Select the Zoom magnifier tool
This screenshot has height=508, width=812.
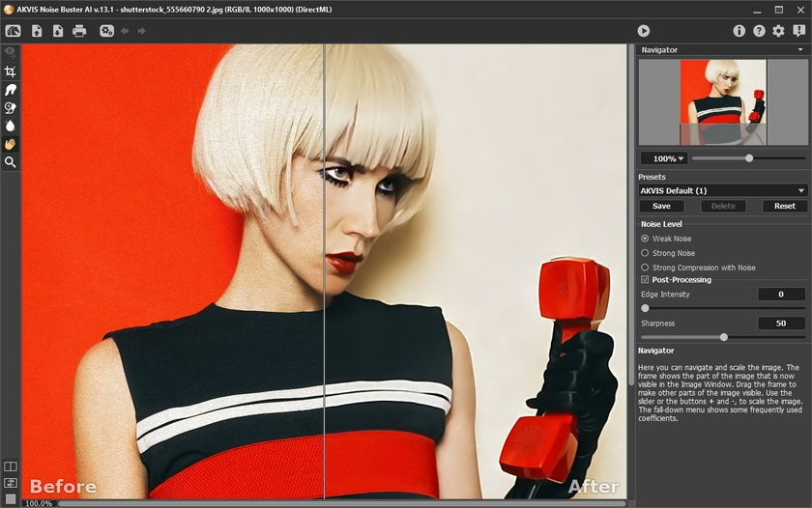(11, 162)
